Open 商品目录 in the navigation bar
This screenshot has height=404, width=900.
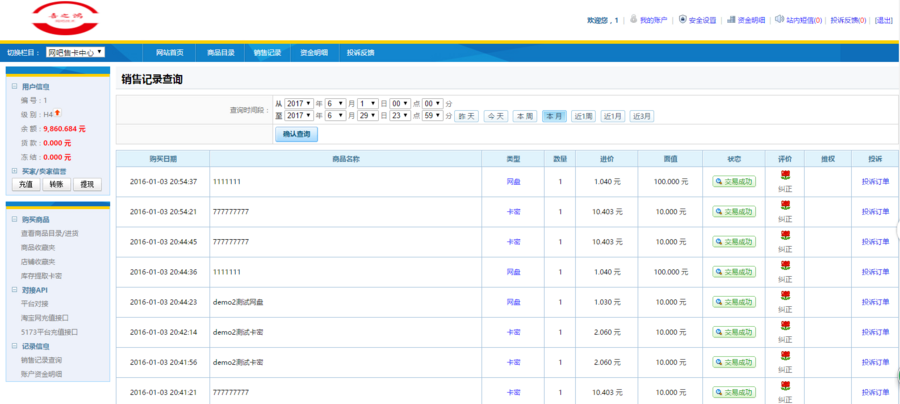pyautogui.click(x=221, y=52)
